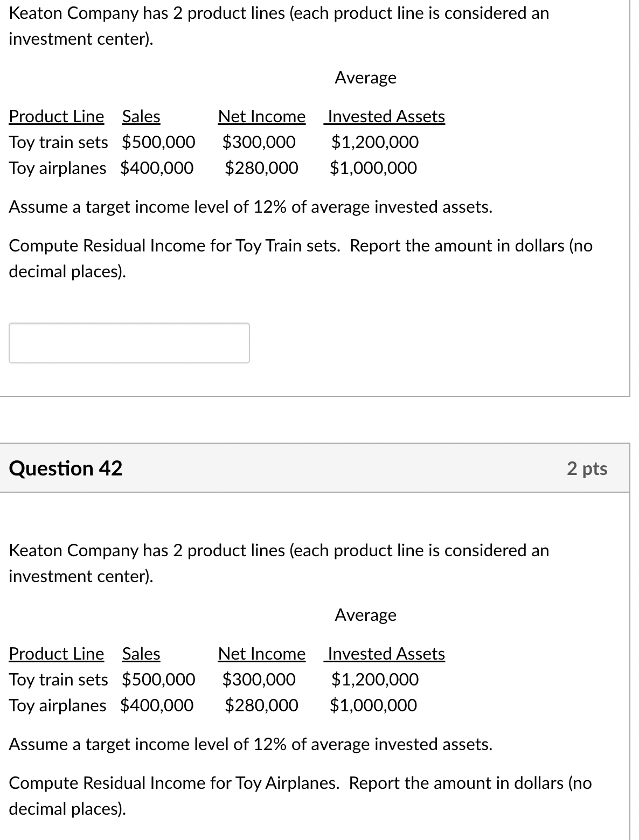
Task: Select the Question 42 heading
Action: tap(66, 468)
